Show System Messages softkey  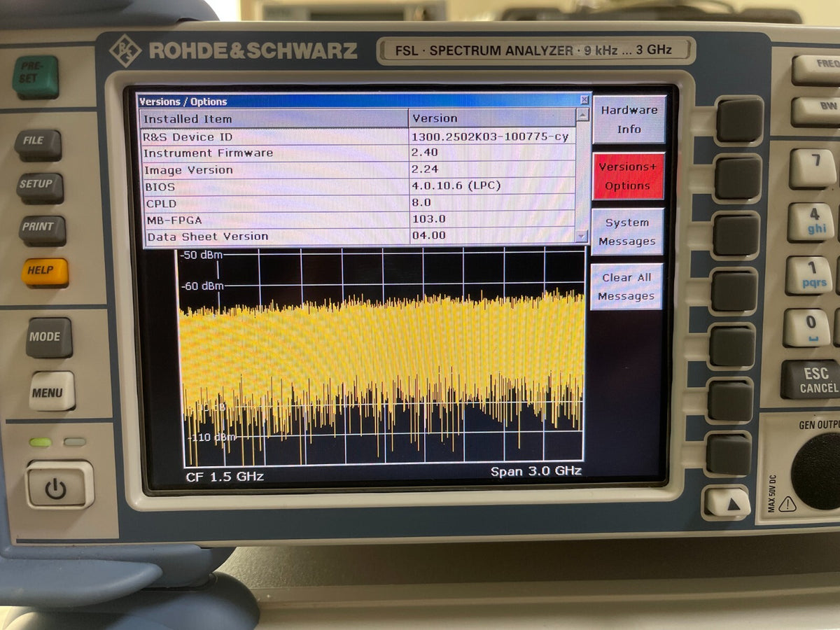coord(627,232)
